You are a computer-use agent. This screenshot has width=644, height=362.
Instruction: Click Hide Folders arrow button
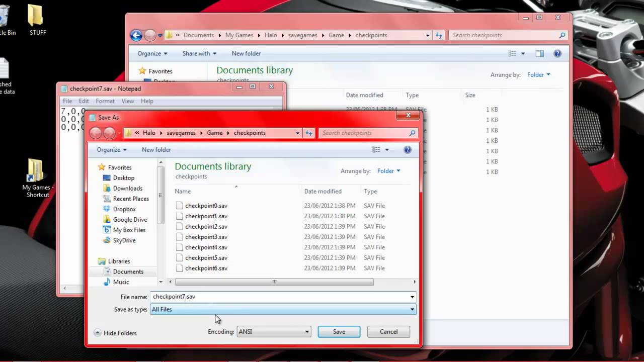tap(98, 333)
